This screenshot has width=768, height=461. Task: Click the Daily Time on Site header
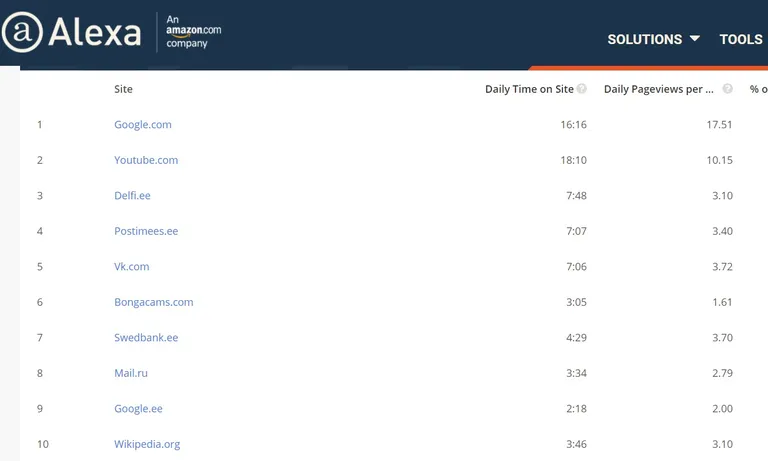click(529, 89)
